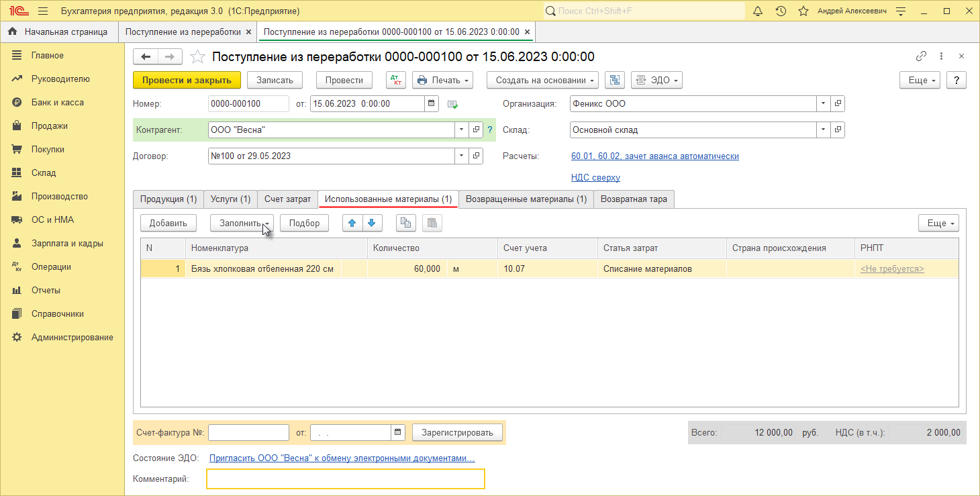Click the Номер input field
Image resolution: width=980 pixels, height=496 pixels.
pos(248,104)
